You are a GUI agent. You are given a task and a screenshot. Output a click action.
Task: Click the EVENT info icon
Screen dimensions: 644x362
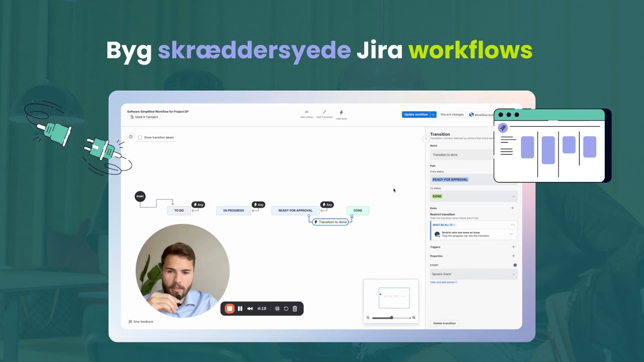coord(515,265)
